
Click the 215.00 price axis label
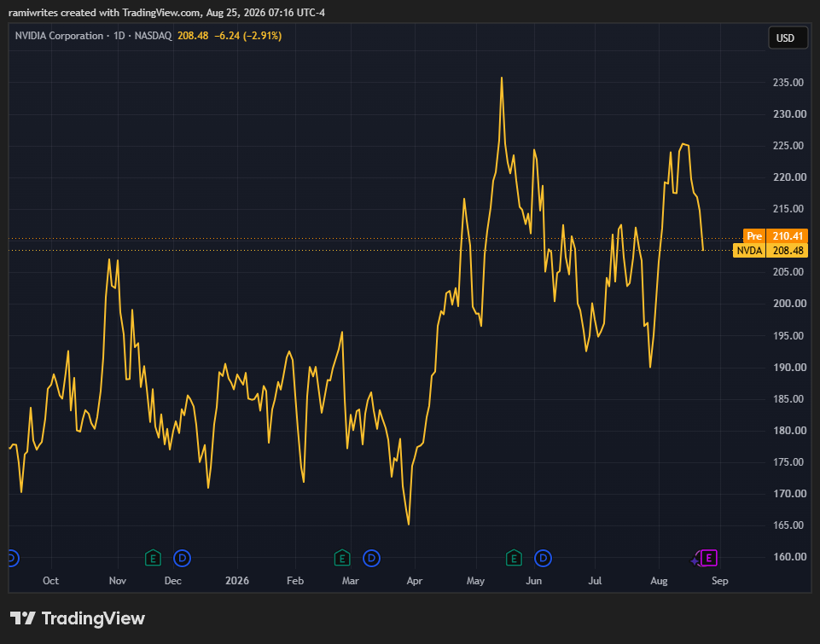click(x=788, y=209)
